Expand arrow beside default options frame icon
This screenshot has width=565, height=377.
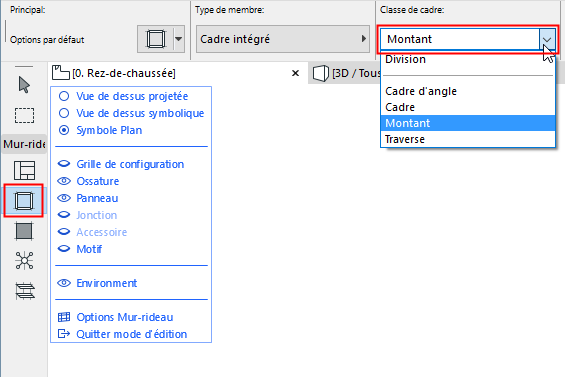(x=179, y=39)
